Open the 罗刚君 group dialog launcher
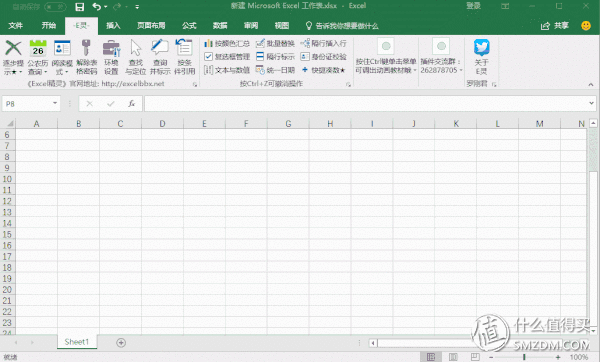This screenshot has height=362, width=600. pos(494,84)
